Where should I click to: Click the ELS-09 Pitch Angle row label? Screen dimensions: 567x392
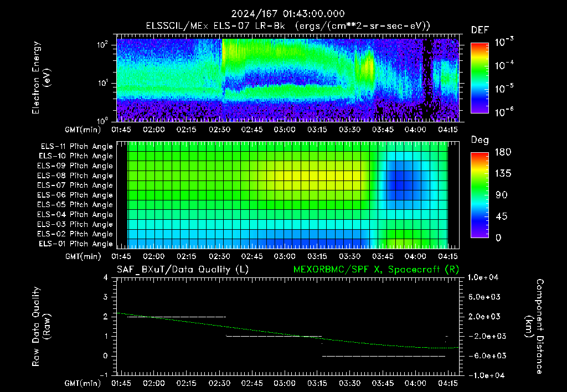[x=75, y=166]
